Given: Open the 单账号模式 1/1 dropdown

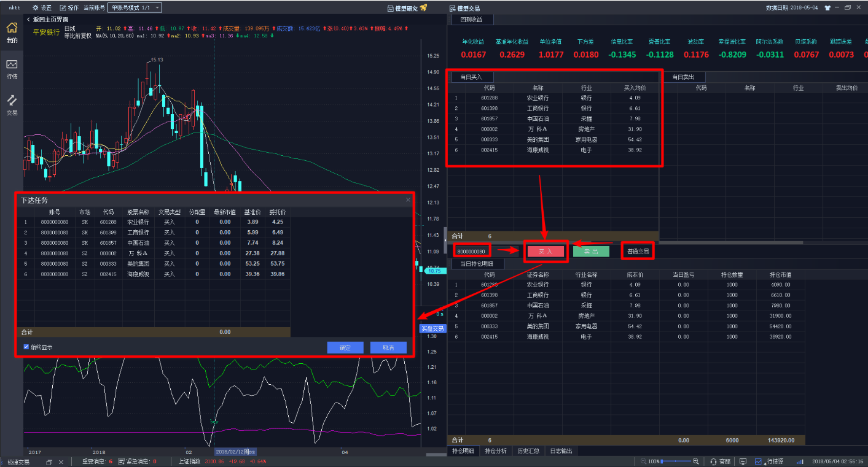Looking at the screenshot, I should tap(135, 8).
